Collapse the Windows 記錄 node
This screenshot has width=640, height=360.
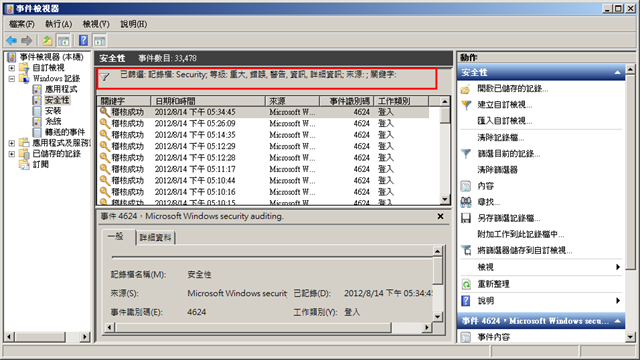11,78
